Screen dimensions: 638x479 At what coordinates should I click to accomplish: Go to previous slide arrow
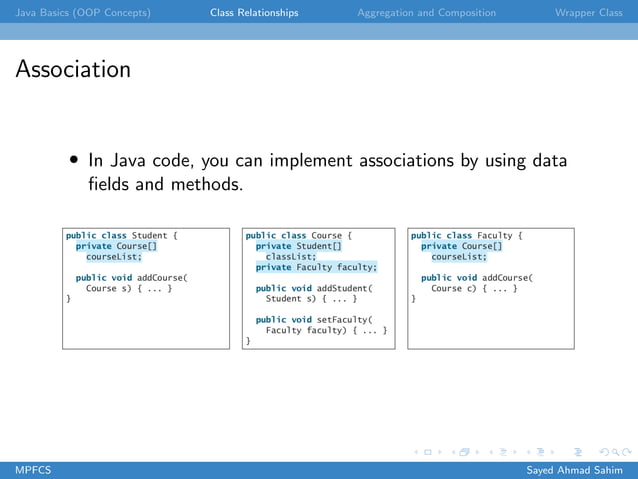point(416,452)
